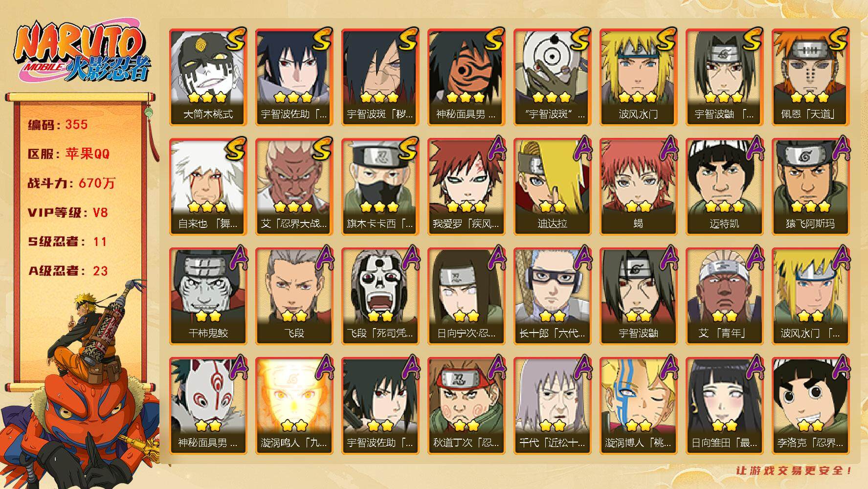This screenshot has width=868, height=489.
Task: Click the 飞段 plain ninja card
Action: coord(294,296)
